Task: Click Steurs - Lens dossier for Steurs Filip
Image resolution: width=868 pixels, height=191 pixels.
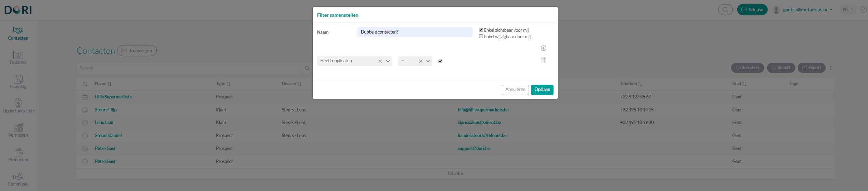Action: tap(294, 110)
